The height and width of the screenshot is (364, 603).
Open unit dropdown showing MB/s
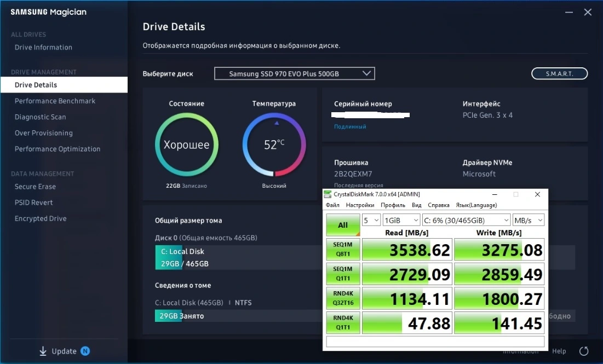coord(529,220)
